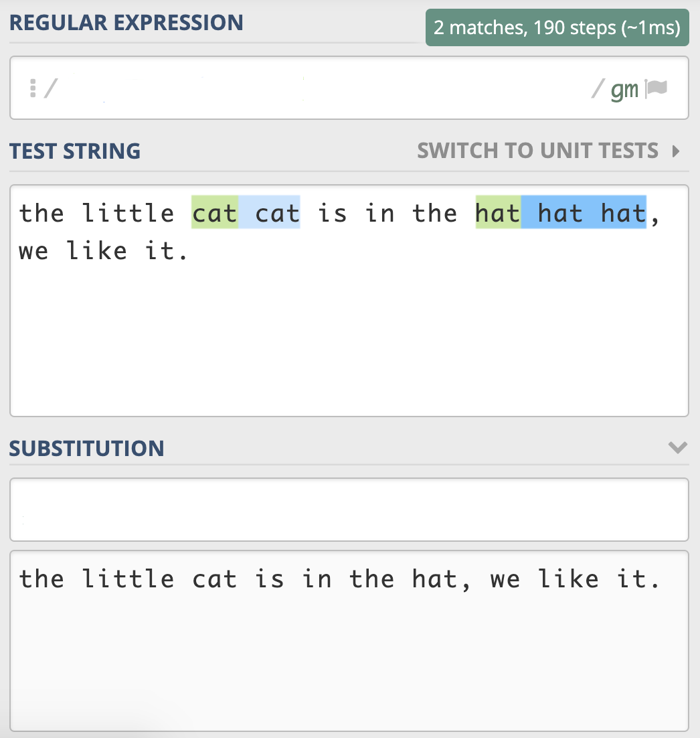The width and height of the screenshot is (700, 738).
Task: Click the arrow beside Switch to Unit Tests
Action: (676, 151)
